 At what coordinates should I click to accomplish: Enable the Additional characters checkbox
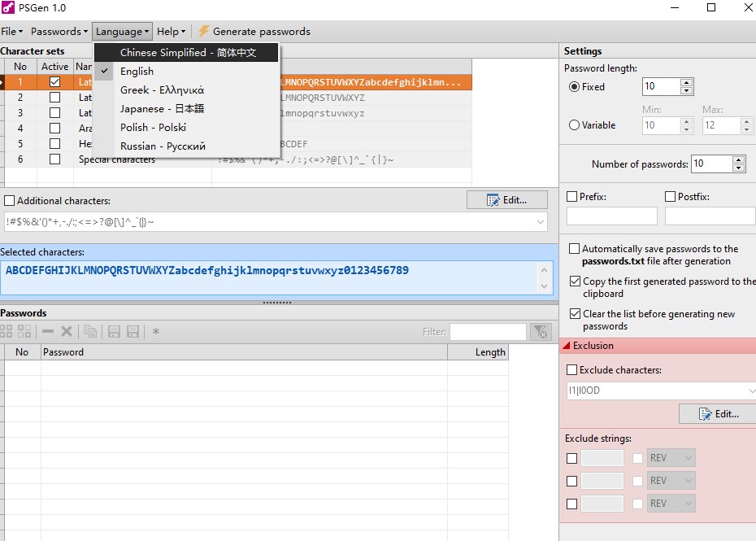(10, 201)
